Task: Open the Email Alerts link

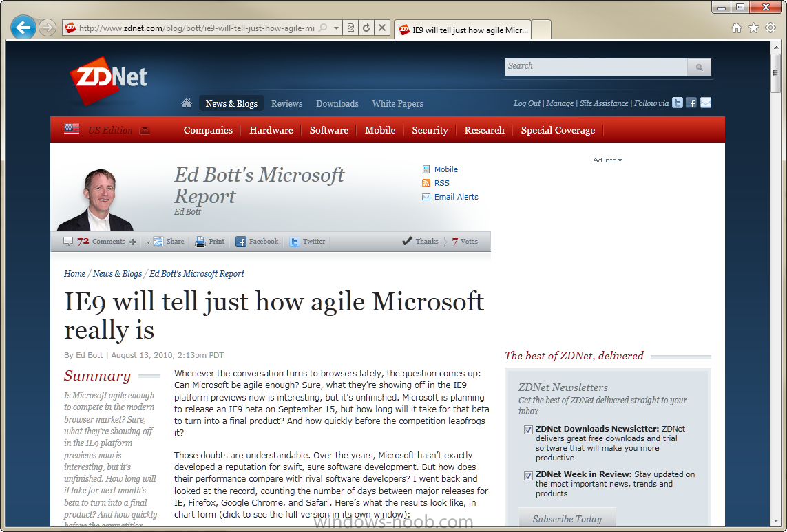Action: 457,197
